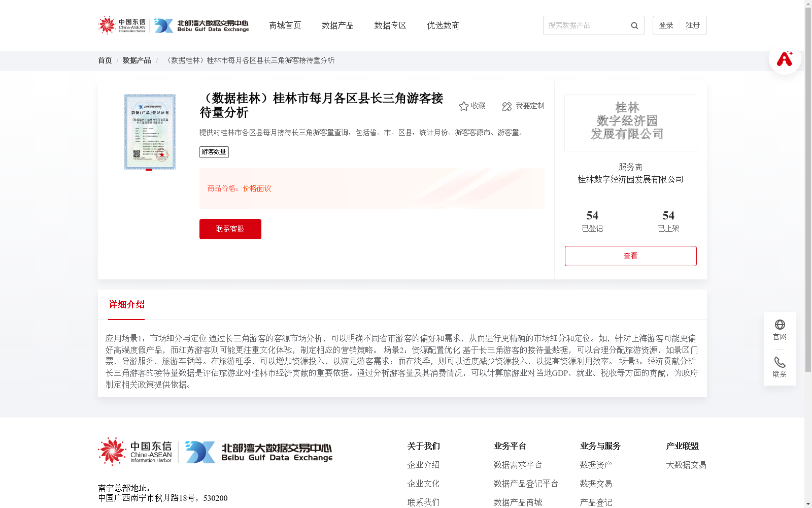
Task: Open the red AI assistant icon
Action: pos(785,58)
